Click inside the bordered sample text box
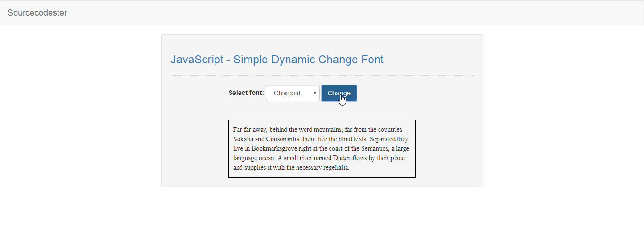Screen dimensions: 644x239 point(322,149)
